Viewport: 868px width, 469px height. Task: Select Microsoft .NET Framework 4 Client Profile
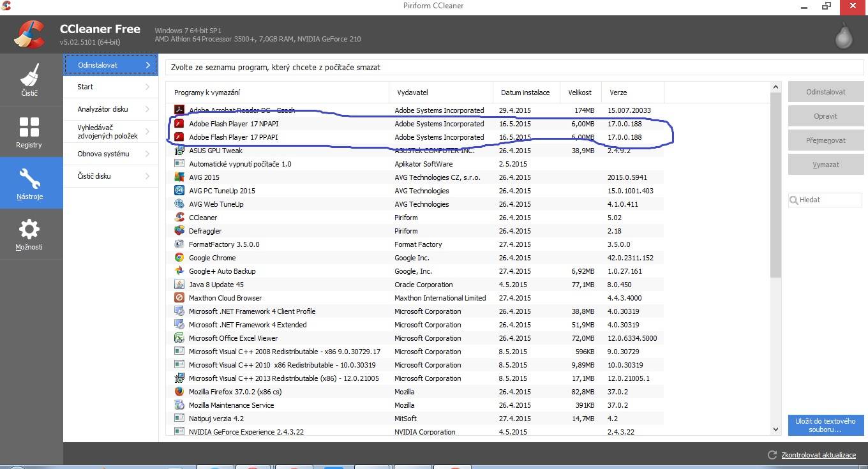tap(415, 311)
